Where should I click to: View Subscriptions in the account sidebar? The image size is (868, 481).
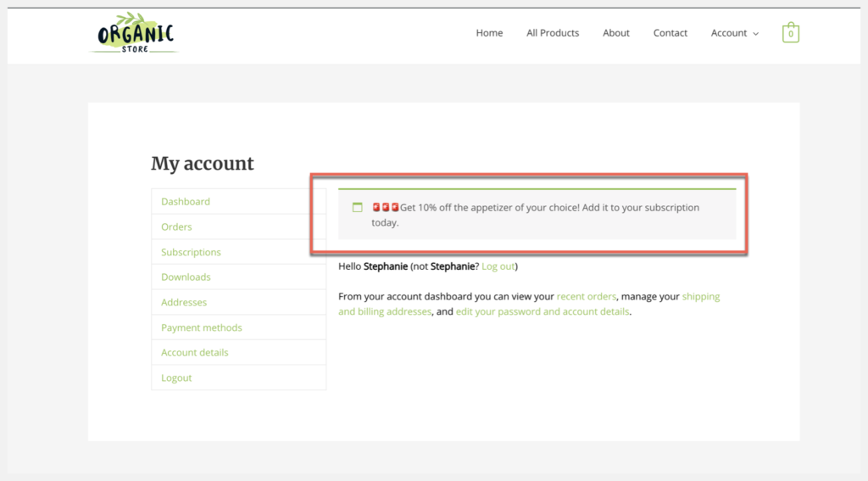pos(191,252)
